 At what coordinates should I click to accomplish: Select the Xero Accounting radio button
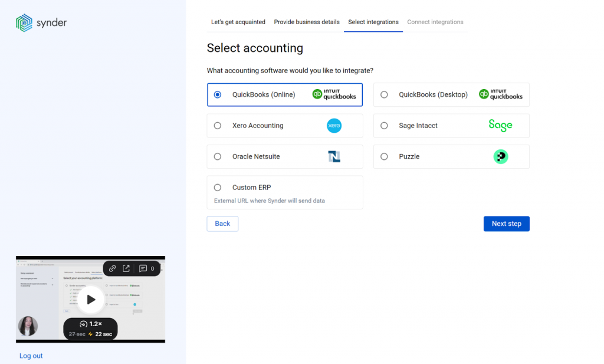pyautogui.click(x=218, y=126)
